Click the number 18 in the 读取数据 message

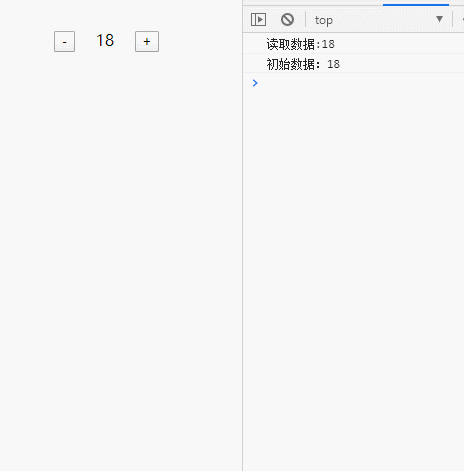coord(328,44)
